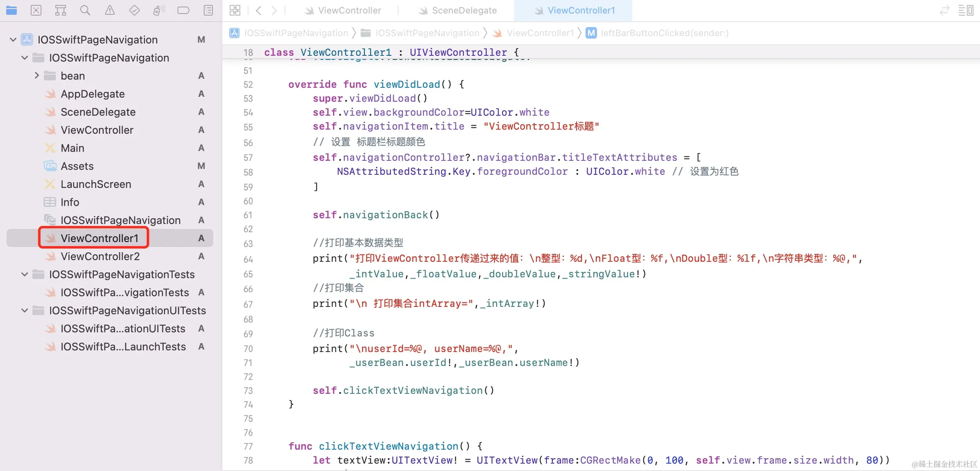The width and height of the screenshot is (980, 471).
Task: Collapse the IOSSwiftPageNavigationUITests group
Action: [25, 310]
